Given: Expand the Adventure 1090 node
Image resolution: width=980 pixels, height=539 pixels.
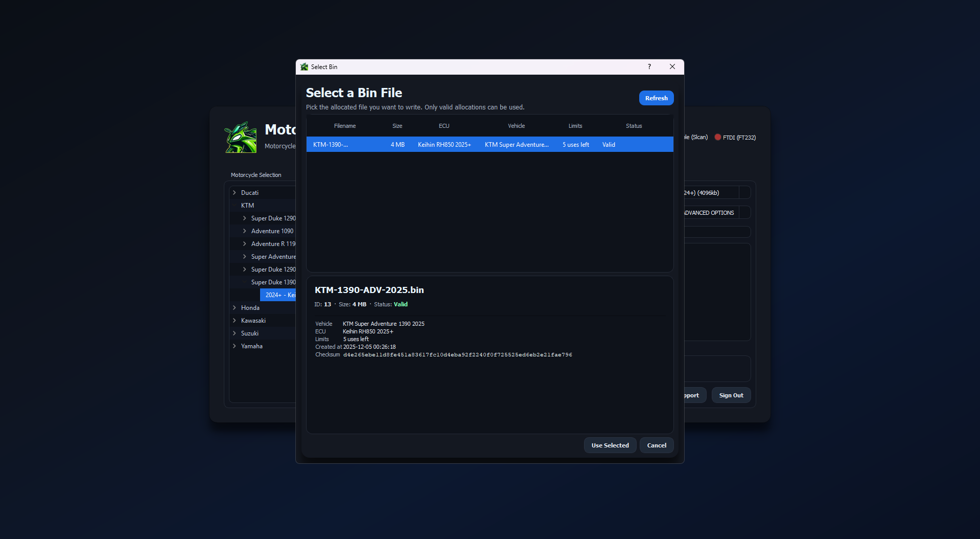Looking at the screenshot, I should click(x=245, y=231).
